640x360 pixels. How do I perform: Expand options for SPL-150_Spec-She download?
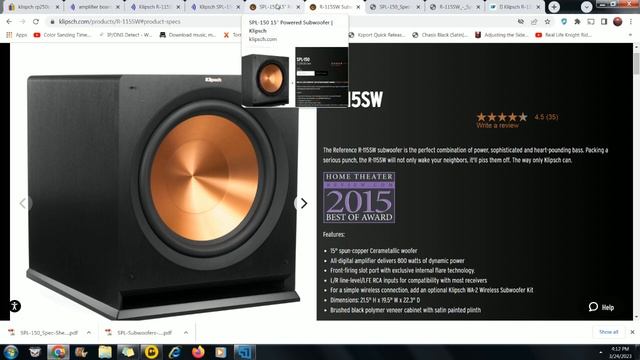89,333
